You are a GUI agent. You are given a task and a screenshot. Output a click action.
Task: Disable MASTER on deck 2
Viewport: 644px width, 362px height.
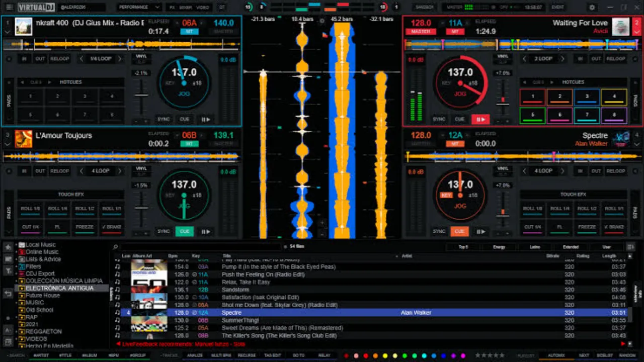click(x=421, y=32)
